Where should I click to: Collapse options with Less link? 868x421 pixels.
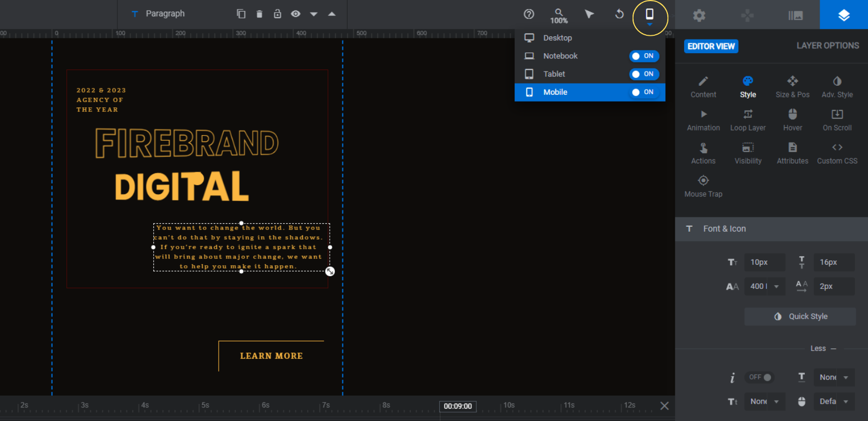[x=823, y=348]
